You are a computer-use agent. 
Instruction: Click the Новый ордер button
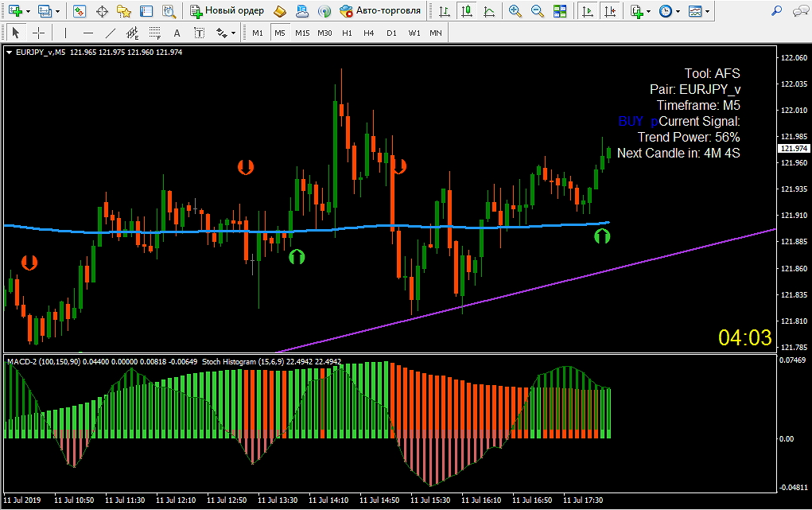[227, 11]
